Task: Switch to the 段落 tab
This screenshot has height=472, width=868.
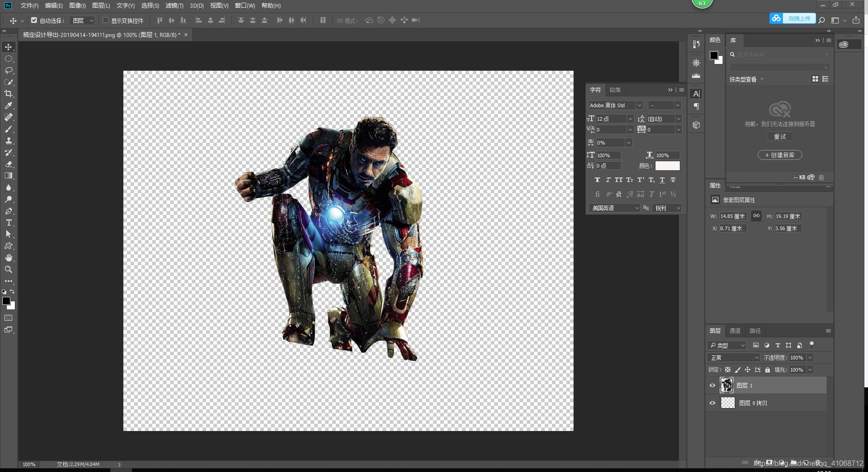Action: [x=615, y=90]
